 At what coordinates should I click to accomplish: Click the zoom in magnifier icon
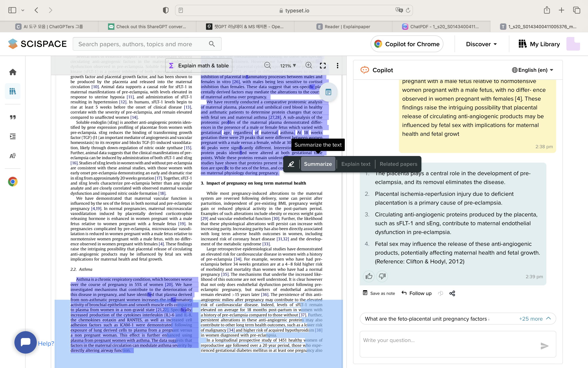[x=309, y=65]
